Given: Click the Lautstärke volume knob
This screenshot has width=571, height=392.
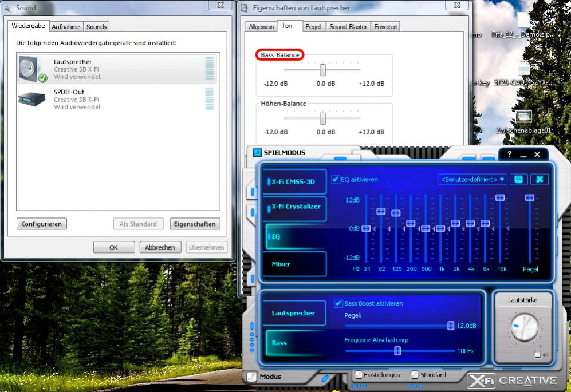Looking at the screenshot, I should coord(525,327).
